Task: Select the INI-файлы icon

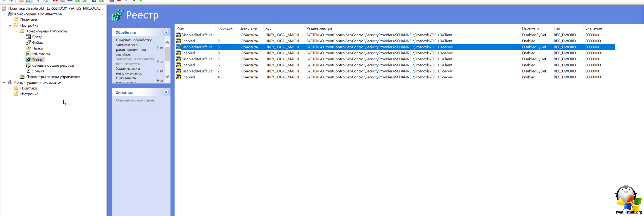Action: (28, 54)
